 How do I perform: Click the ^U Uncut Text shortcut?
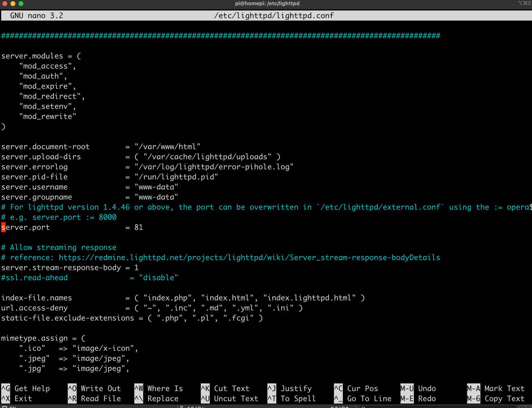point(230,398)
